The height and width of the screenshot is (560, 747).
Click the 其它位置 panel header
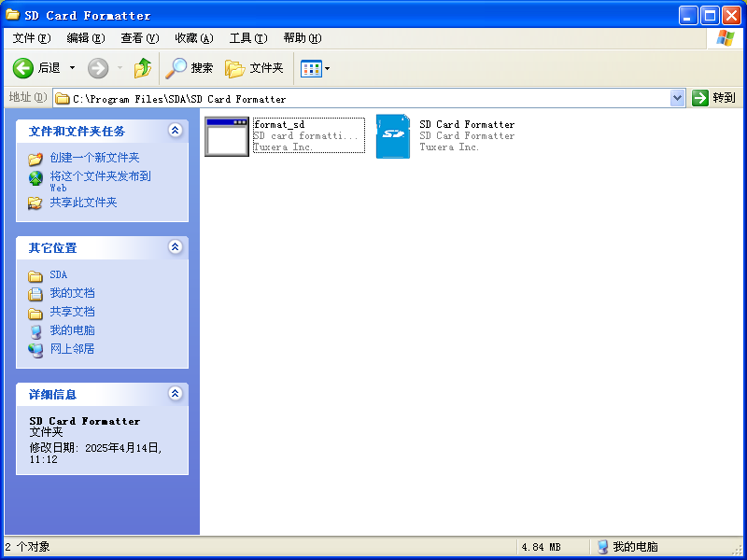click(102, 247)
